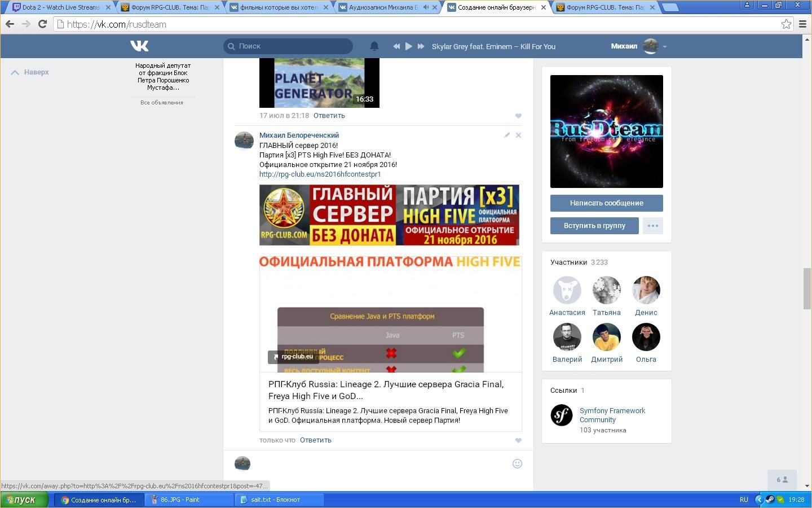Go to previous audio track

[x=396, y=46]
